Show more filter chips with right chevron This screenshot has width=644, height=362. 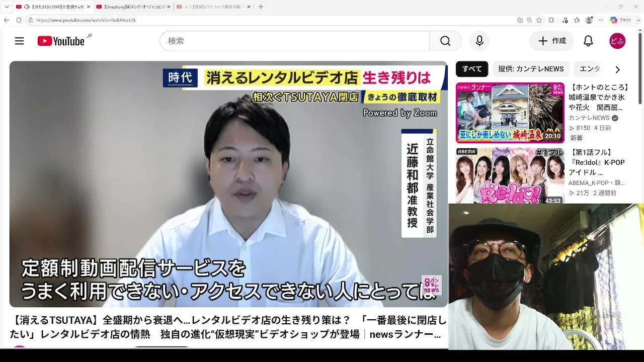[617, 69]
